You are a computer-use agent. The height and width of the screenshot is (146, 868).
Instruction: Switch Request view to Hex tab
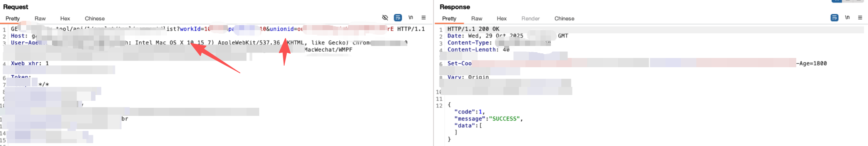point(65,19)
